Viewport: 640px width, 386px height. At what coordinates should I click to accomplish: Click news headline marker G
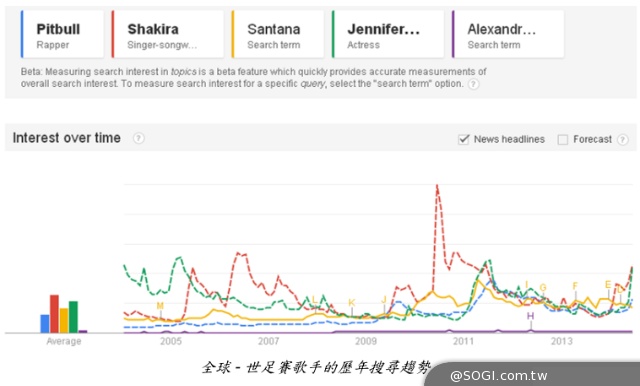543,288
